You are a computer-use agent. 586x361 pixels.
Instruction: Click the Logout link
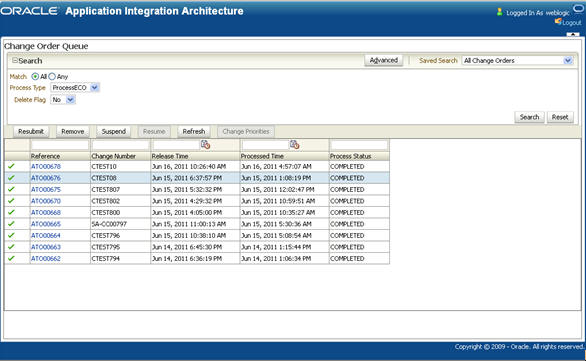[572, 22]
